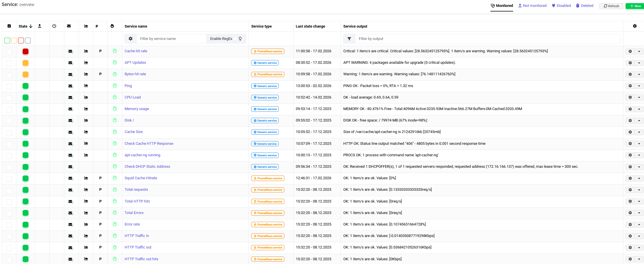Image resolution: width=644 pixels, height=264 pixels.
Task: Click the graph icon in Cache hit rate row
Action: (86, 51)
